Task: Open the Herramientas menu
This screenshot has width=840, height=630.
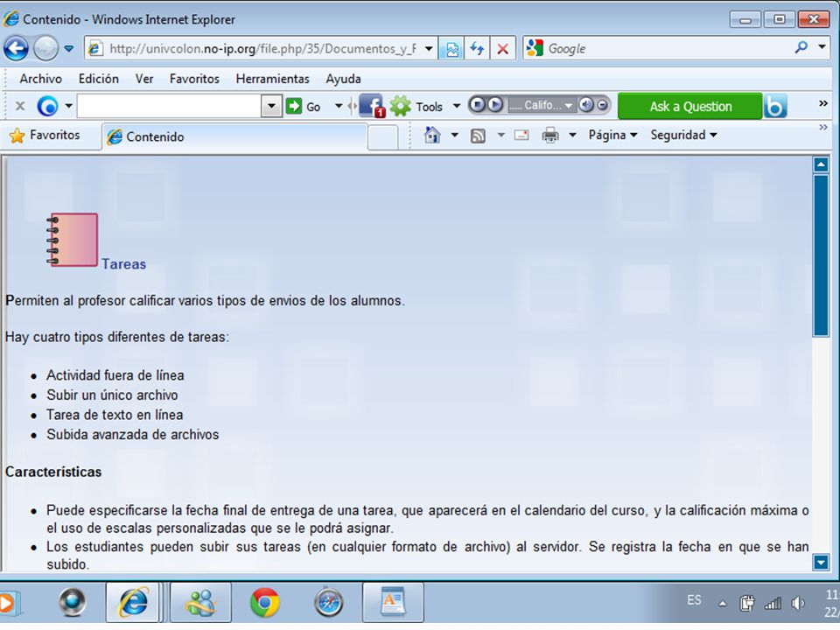Action: click(273, 79)
